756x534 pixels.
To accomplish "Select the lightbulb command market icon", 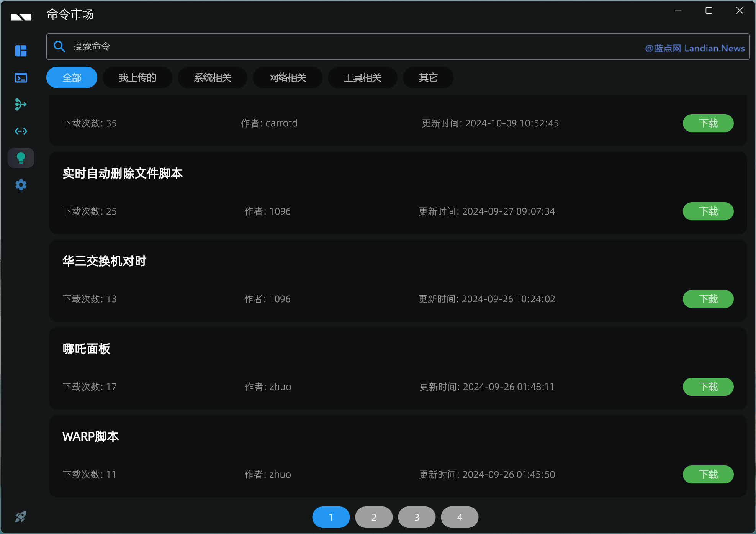I will (x=21, y=158).
